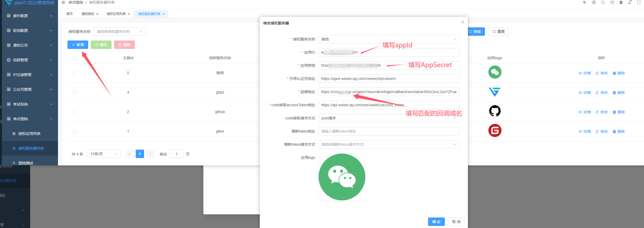This screenshot has width=644, height=228.
Task: Check the checkbox for row gfast
Action: [x=75, y=93]
